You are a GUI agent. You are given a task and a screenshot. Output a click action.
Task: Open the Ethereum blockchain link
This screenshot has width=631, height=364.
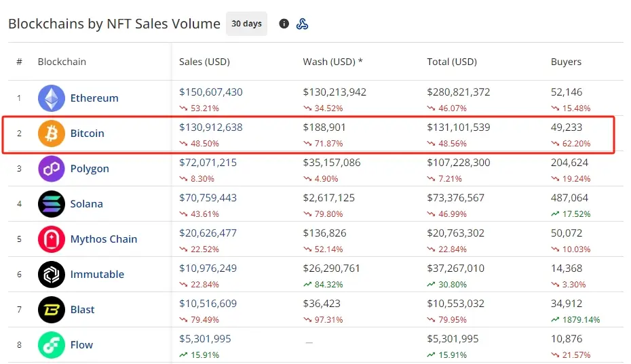pos(94,98)
